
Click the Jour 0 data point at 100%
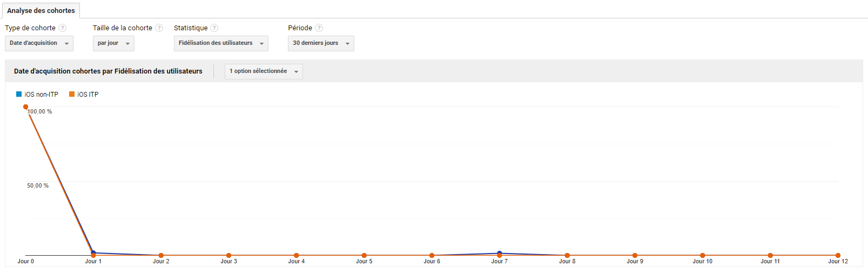click(x=26, y=107)
